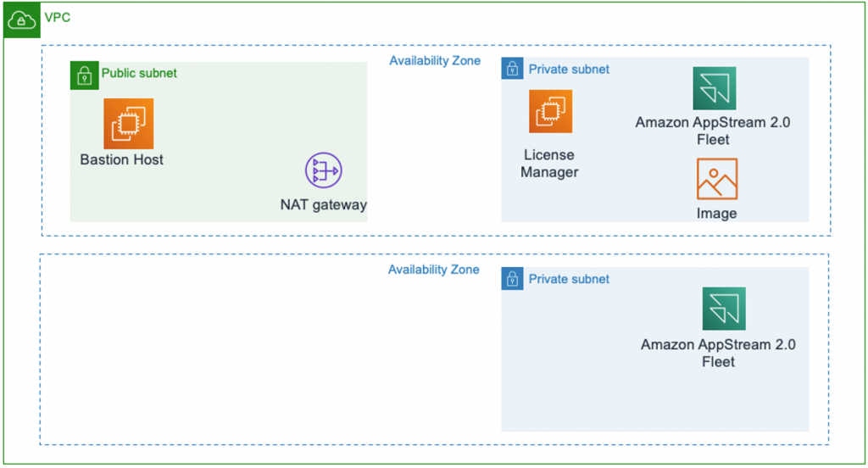Click the Amazon AppStream 2.0 Fleet label in the lower Availability Zone
Screen dimensions: 868x468
718,353
